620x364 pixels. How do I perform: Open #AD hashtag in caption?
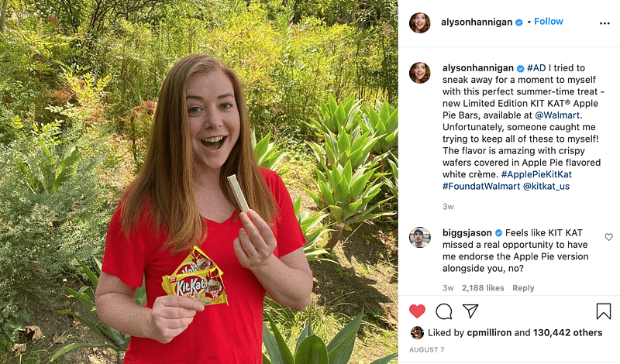536,68
